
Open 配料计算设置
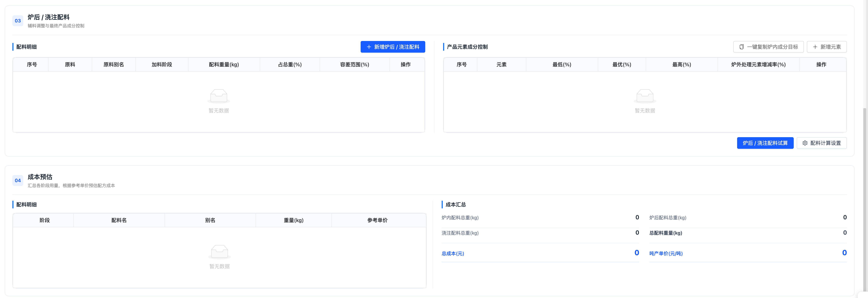[821, 143]
